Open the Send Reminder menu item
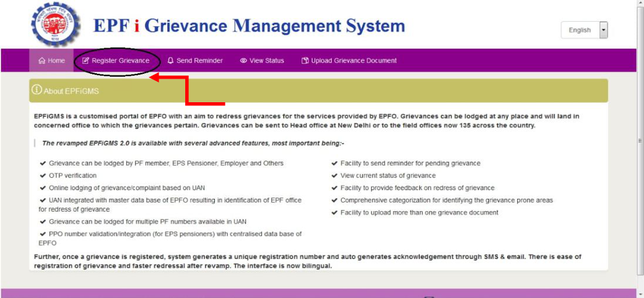The width and height of the screenshot is (644, 298). point(195,61)
